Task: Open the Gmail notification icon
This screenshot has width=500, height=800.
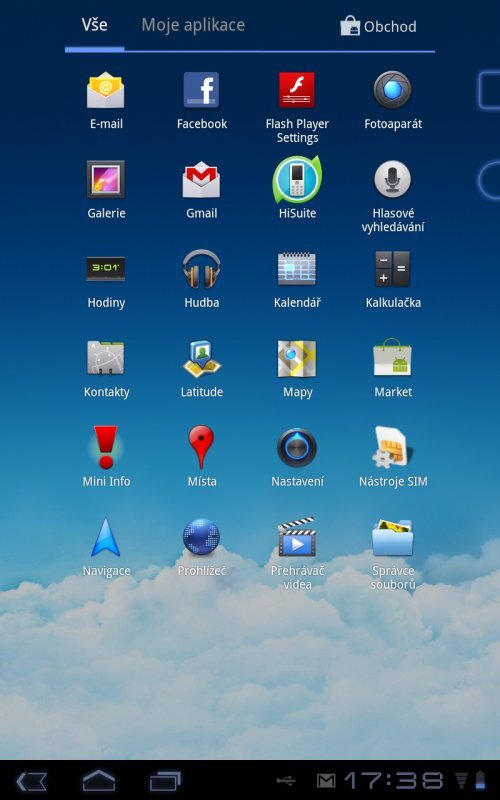Action: pos(326,781)
